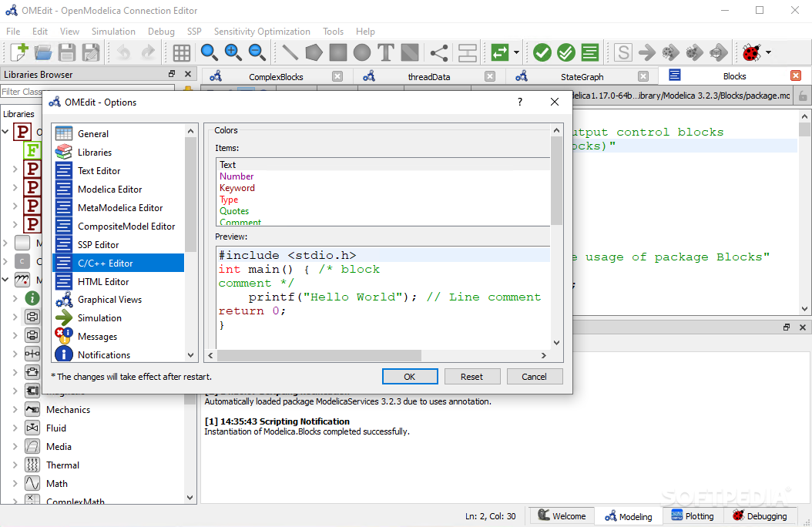812x527 pixels.
Task: Expand the Media library node
Action: [15, 447]
